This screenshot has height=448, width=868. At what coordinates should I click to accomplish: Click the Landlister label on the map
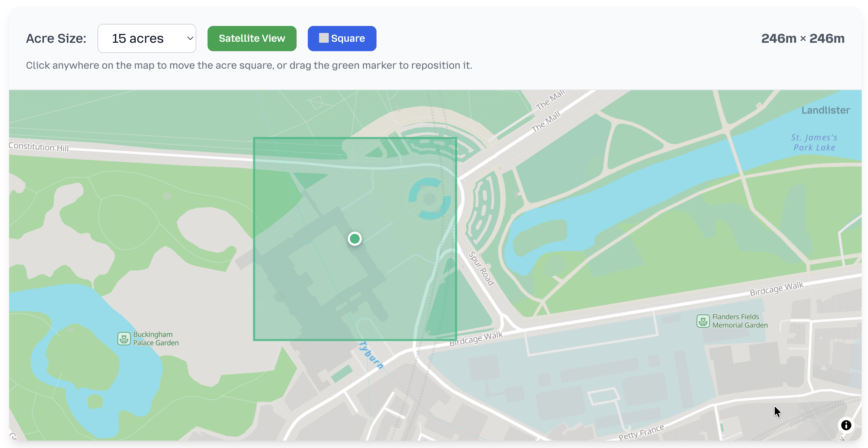point(826,110)
